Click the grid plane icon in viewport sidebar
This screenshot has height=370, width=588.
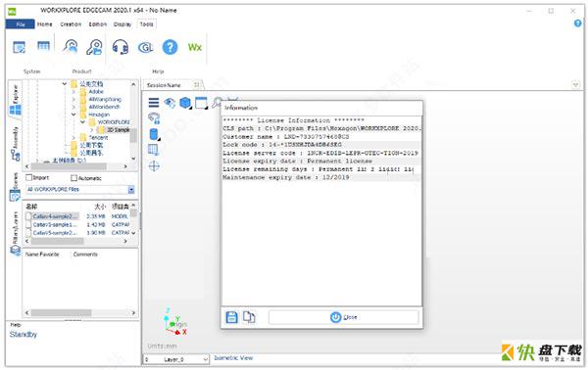tap(154, 150)
